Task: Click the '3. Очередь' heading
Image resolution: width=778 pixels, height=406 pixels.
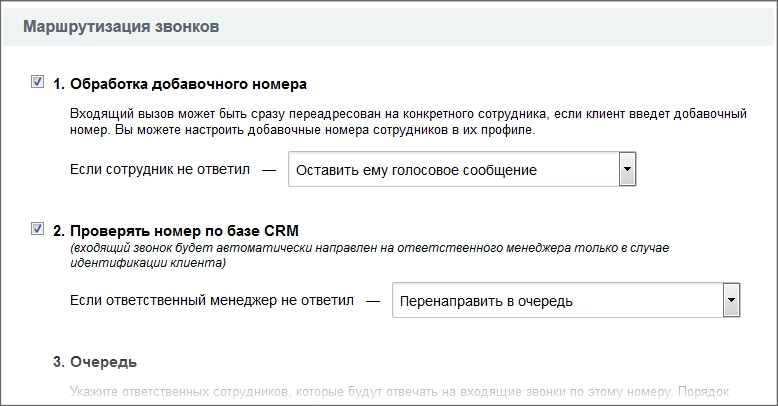Action: (x=95, y=362)
